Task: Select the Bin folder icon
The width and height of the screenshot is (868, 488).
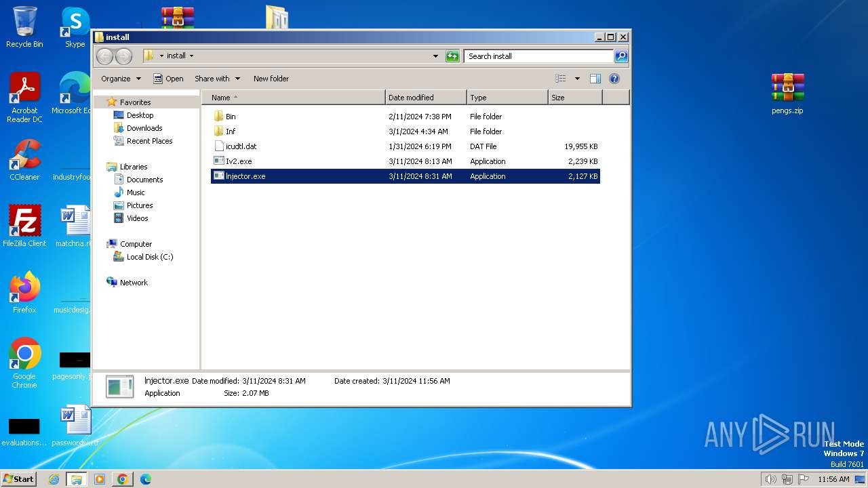Action: [x=218, y=117]
